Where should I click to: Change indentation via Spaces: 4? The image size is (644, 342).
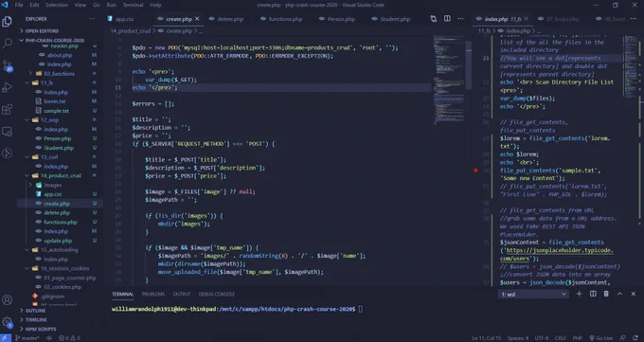pyautogui.click(x=518, y=338)
